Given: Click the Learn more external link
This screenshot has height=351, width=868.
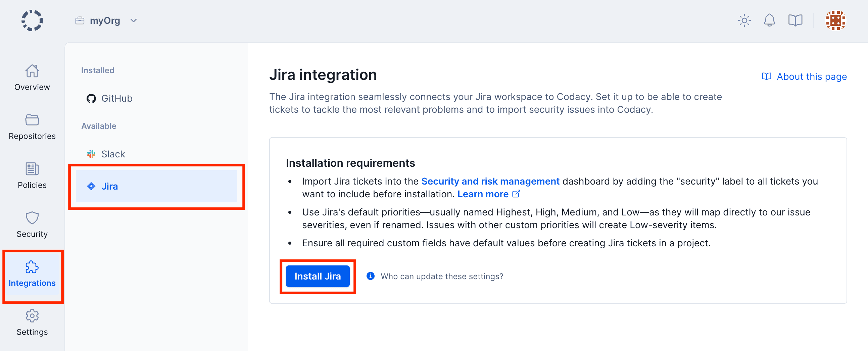Looking at the screenshot, I should 483,194.
